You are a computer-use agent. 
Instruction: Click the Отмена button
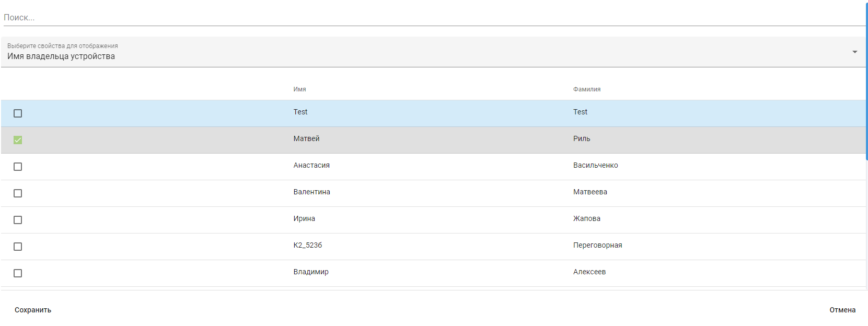point(842,310)
